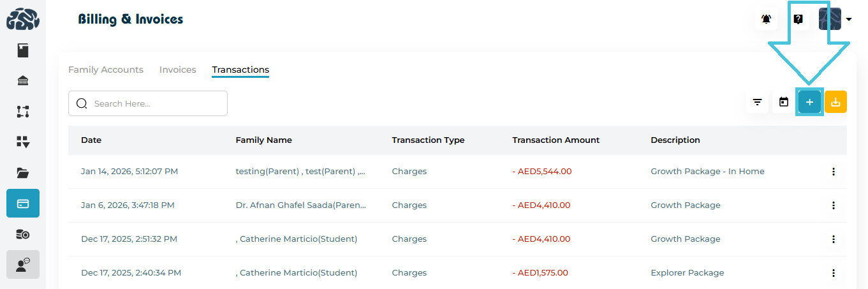Open options menu for Growth Package - In Home row
The height and width of the screenshot is (289, 868).
click(833, 172)
